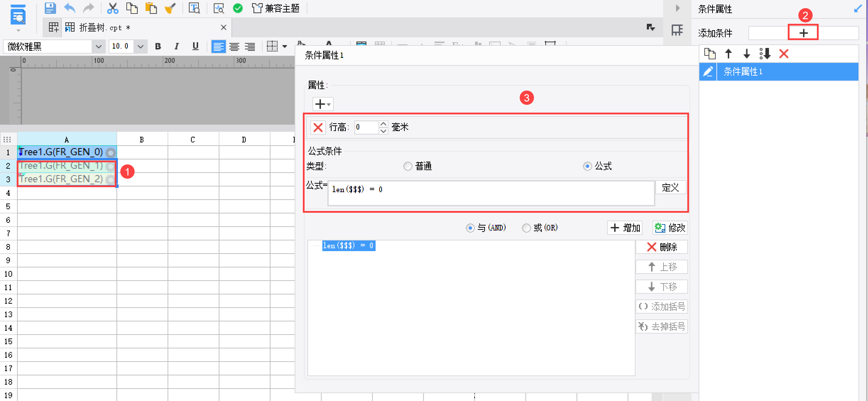Click the 定义 button beside formula
This screenshot has width=868, height=401.
(x=670, y=188)
